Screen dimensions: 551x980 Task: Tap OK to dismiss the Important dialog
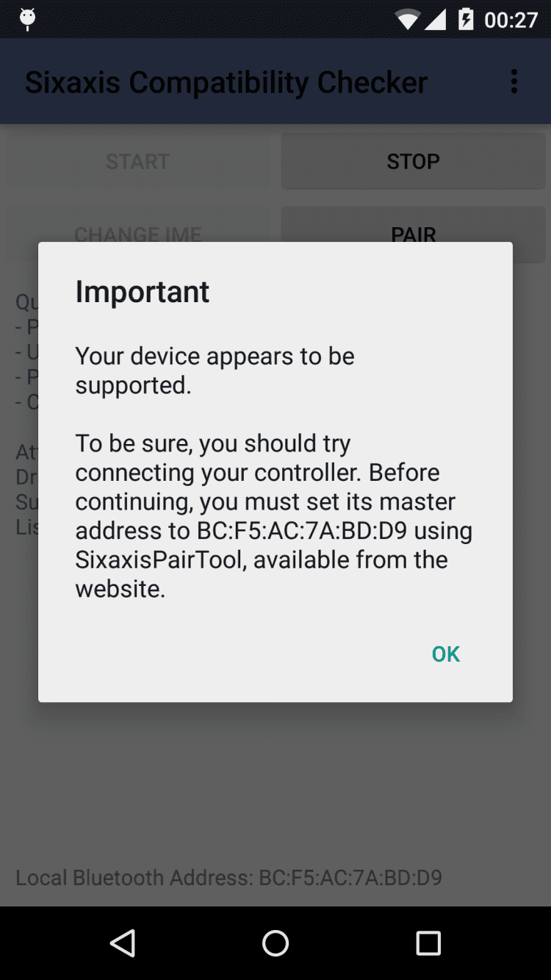click(x=446, y=654)
